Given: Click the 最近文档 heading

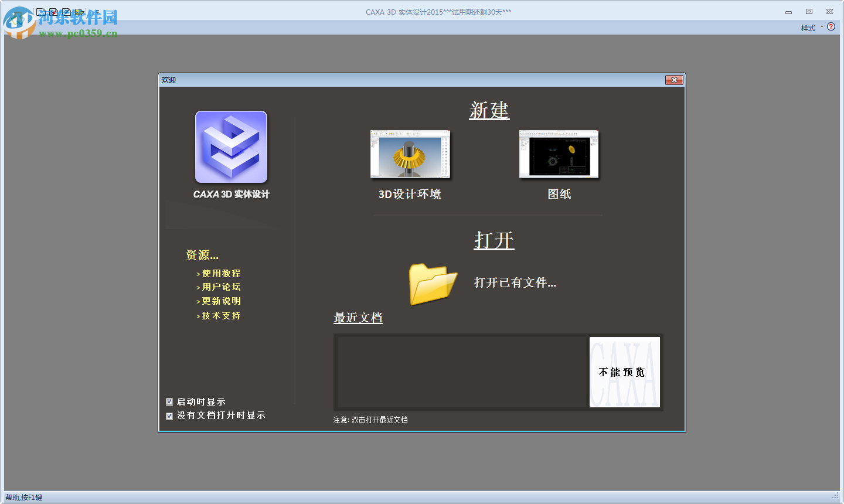Looking at the screenshot, I should click(x=358, y=318).
